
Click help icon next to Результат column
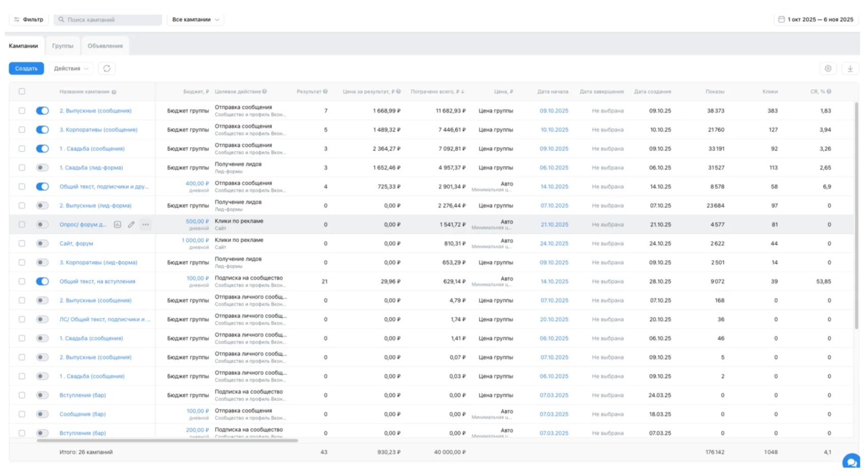(x=325, y=92)
